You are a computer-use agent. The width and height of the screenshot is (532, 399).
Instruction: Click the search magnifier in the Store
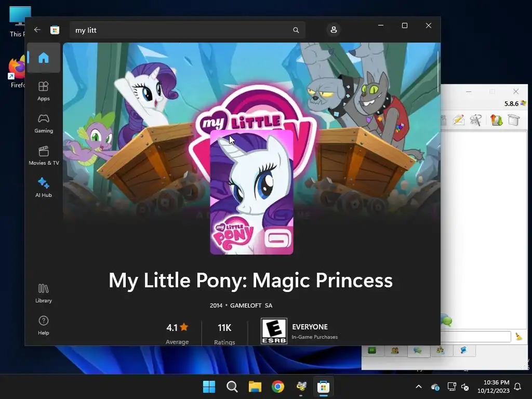[x=296, y=30]
